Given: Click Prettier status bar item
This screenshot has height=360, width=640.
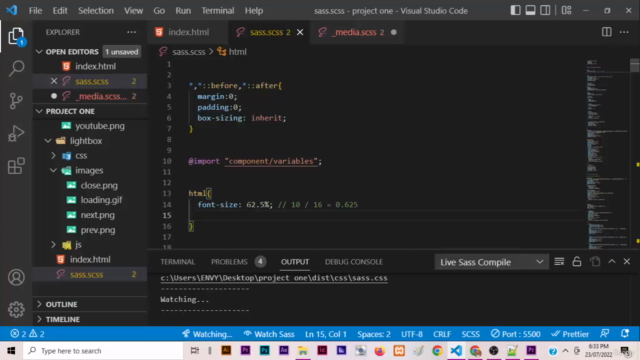Looking at the screenshot, I should (x=570, y=334).
